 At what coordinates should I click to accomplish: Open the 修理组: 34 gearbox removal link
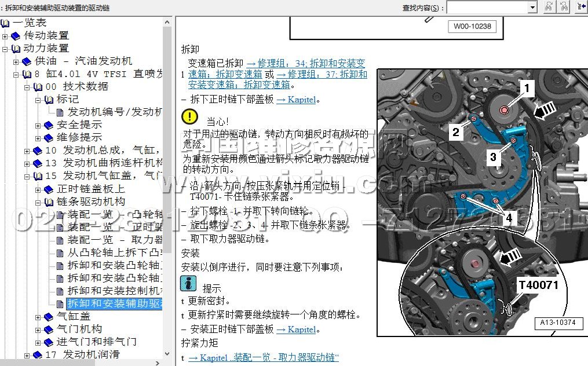(305, 63)
